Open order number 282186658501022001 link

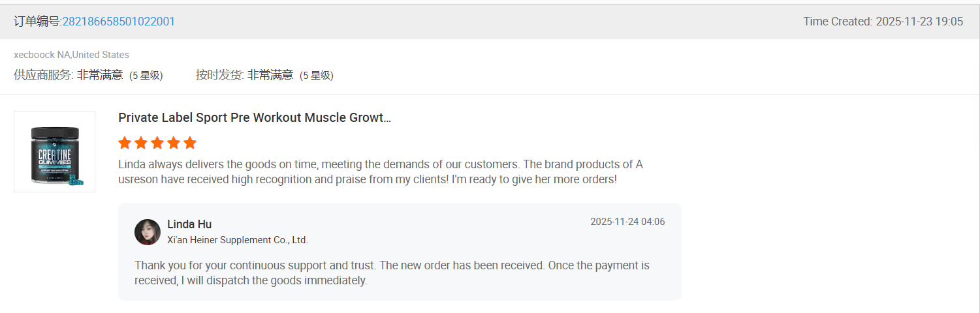pos(118,22)
